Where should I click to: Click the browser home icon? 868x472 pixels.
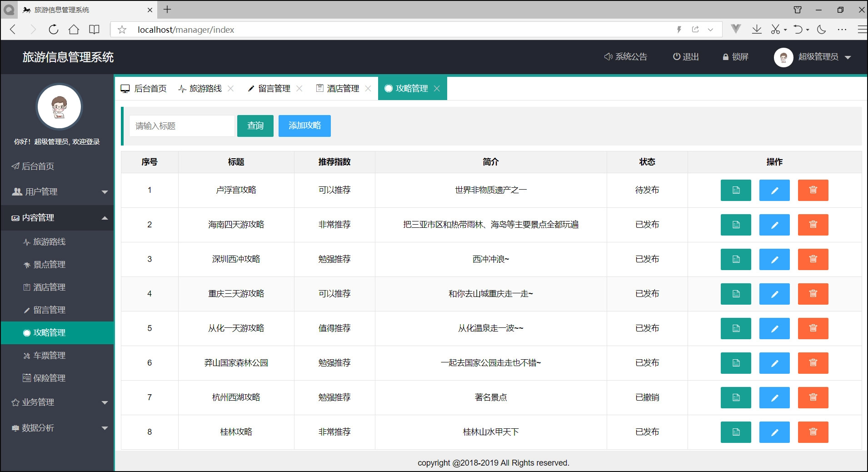point(74,30)
